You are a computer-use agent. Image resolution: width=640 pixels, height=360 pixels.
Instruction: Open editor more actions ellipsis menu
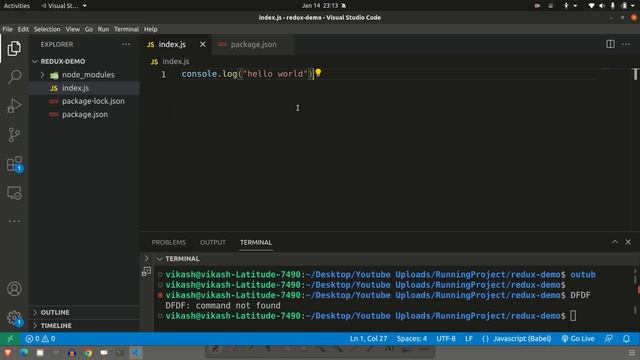click(x=626, y=44)
